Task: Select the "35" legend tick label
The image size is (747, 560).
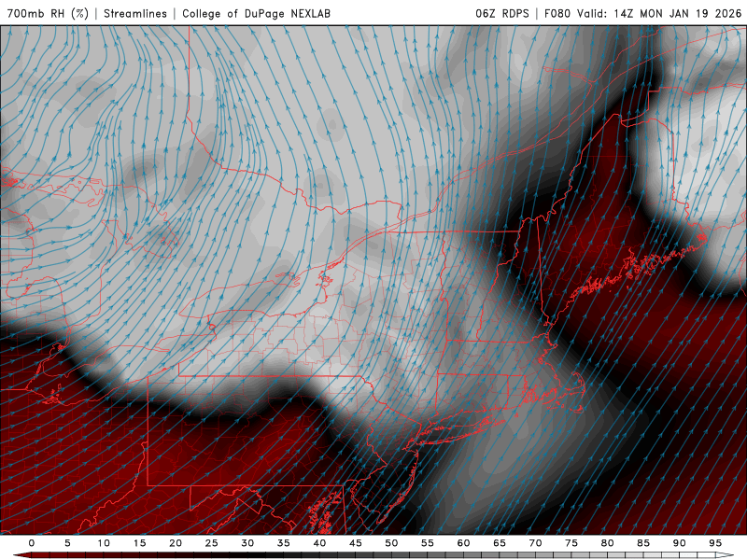Action: (x=284, y=543)
